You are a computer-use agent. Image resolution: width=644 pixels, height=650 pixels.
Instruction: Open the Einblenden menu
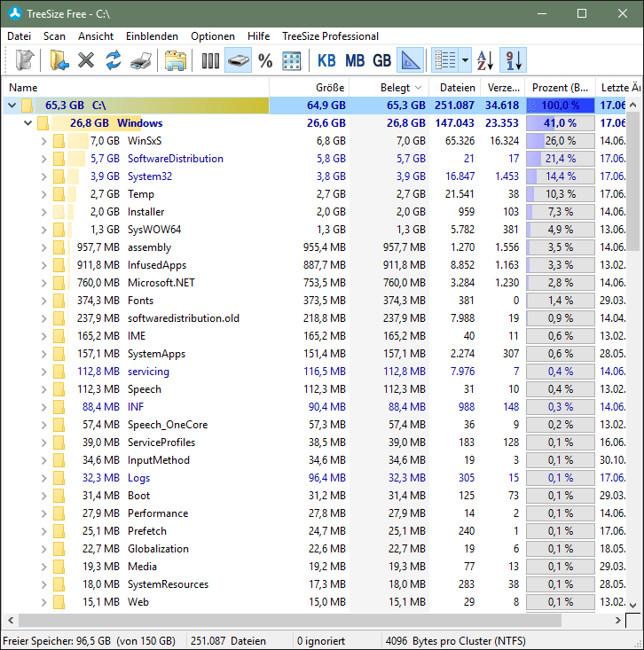[152, 36]
